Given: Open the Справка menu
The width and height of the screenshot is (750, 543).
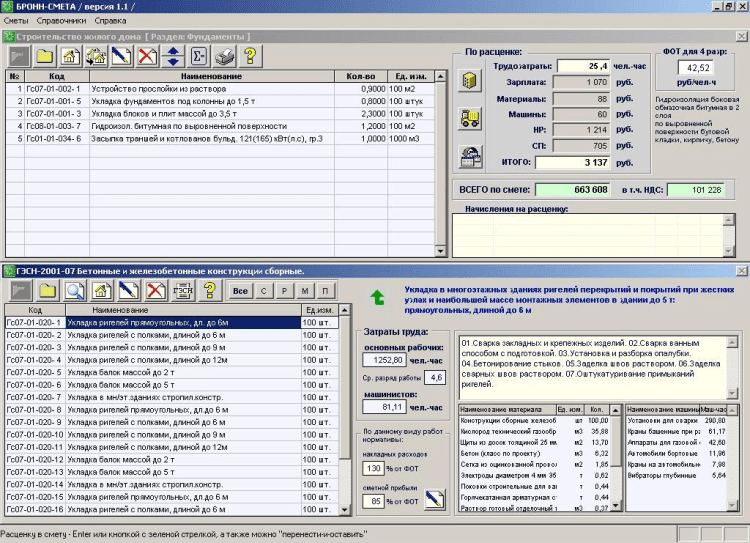Looking at the screenshot, I should 110,21.
